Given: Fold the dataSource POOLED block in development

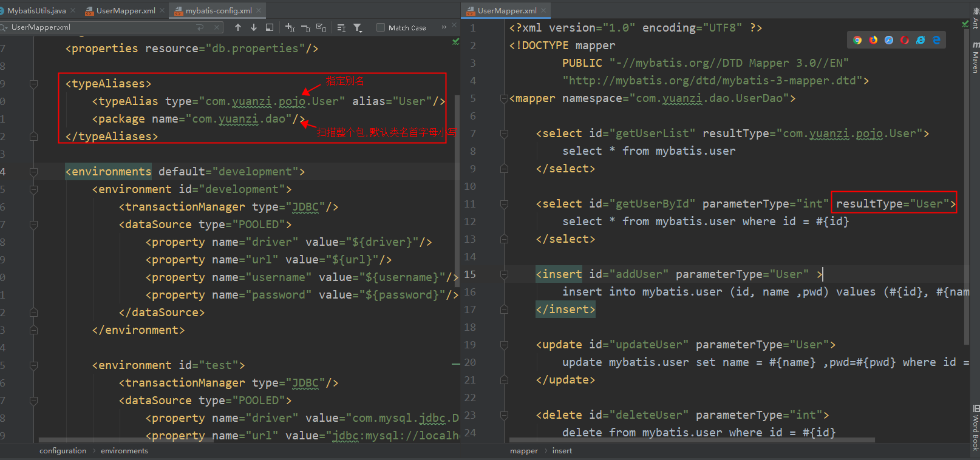Looking at the screenshot, I should coord(33,225).
